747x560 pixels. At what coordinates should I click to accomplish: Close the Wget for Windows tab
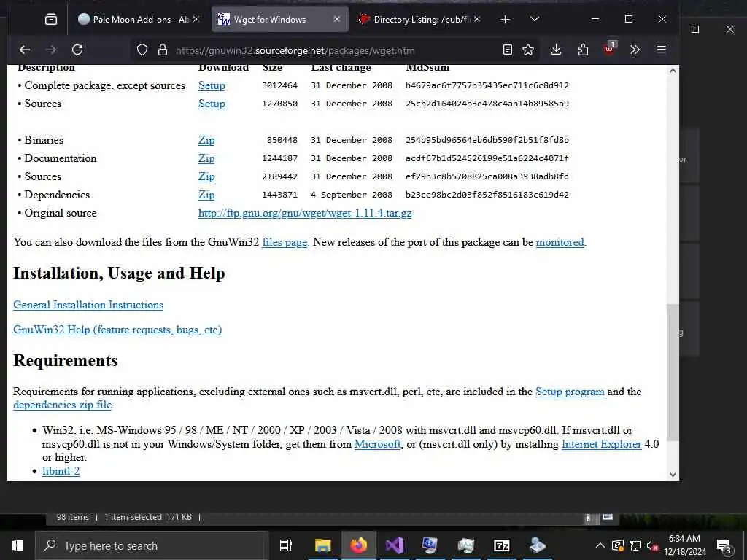(337, 19)
